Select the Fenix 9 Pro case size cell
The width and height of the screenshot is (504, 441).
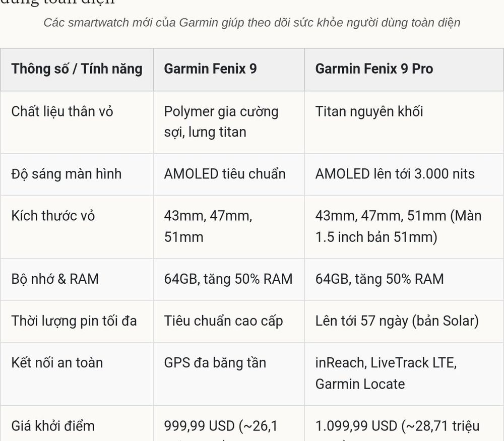(404, 227)
